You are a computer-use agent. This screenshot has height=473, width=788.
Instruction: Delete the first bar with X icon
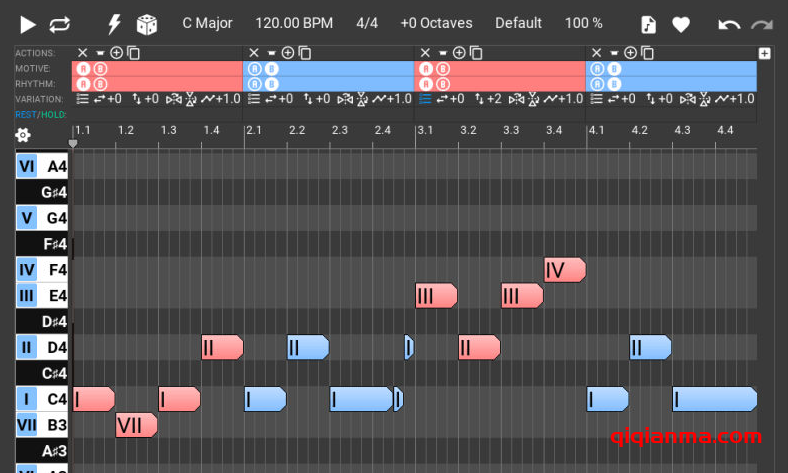(x=83, y=53)
